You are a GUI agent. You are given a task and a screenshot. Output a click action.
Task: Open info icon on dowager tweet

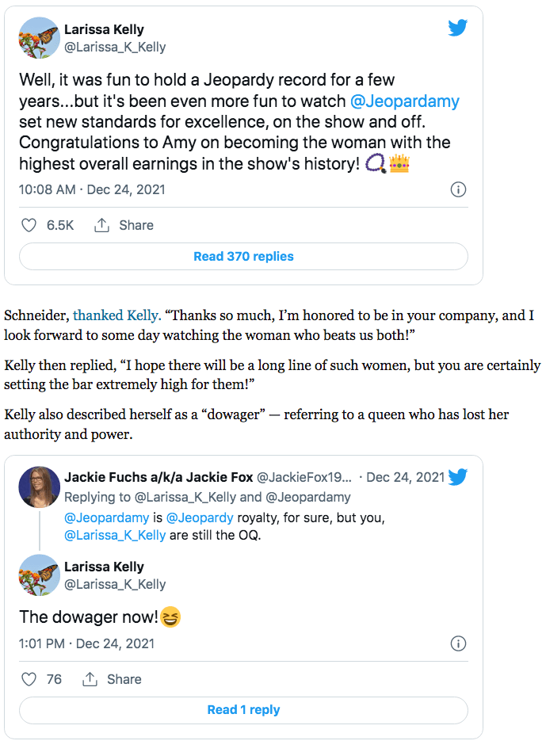tap(458, 643)
